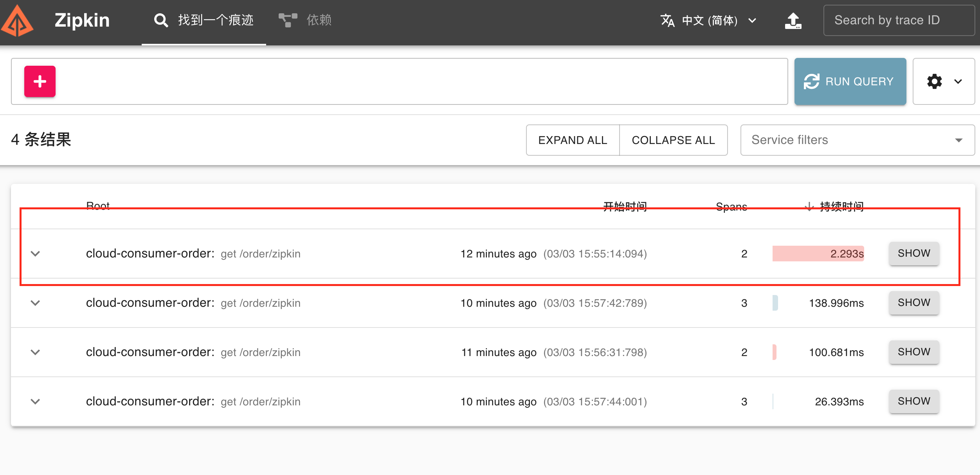The image size is (980, 475).
Task: Click the language translate icon
Action: pos(667,20)
